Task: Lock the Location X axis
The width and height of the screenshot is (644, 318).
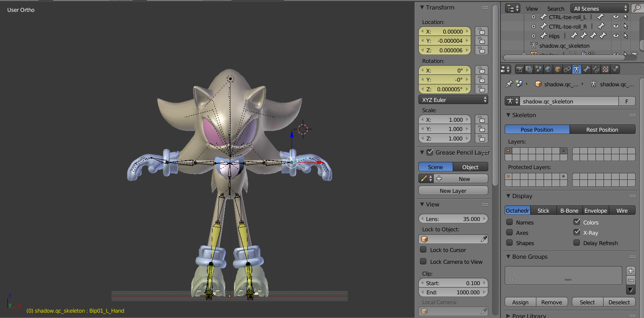Action: [482, 31]
